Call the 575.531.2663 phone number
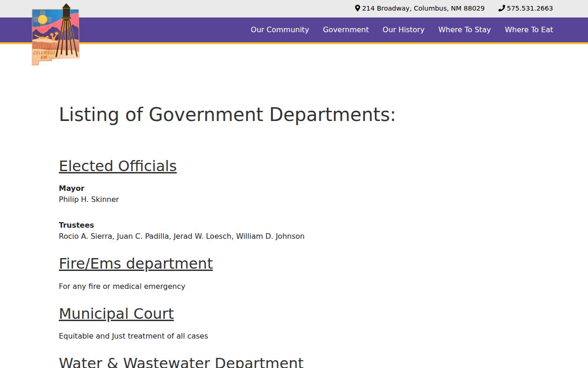This screenshot has height=368, width=588. (x=530, y=8)
